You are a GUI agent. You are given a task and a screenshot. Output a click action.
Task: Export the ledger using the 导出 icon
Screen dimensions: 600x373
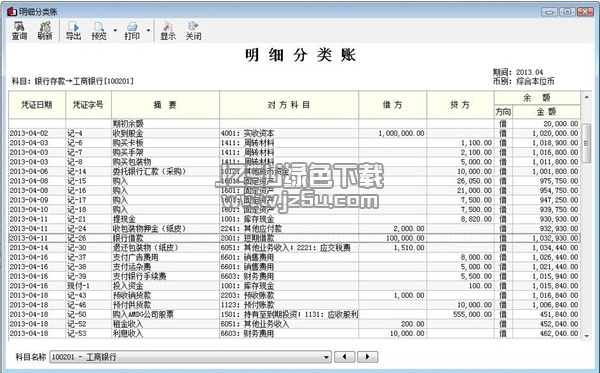pos(73,31)
